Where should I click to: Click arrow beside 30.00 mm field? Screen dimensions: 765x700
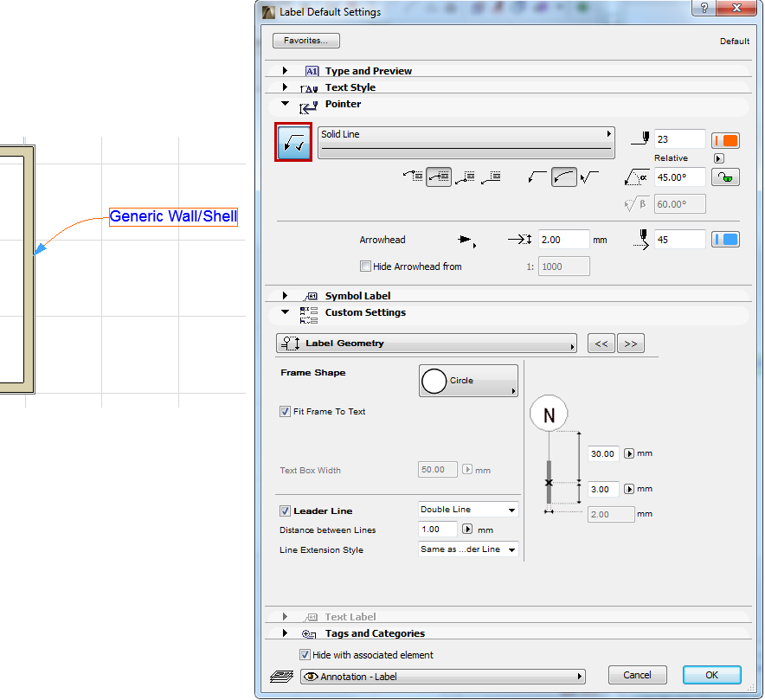pos(629,453)
